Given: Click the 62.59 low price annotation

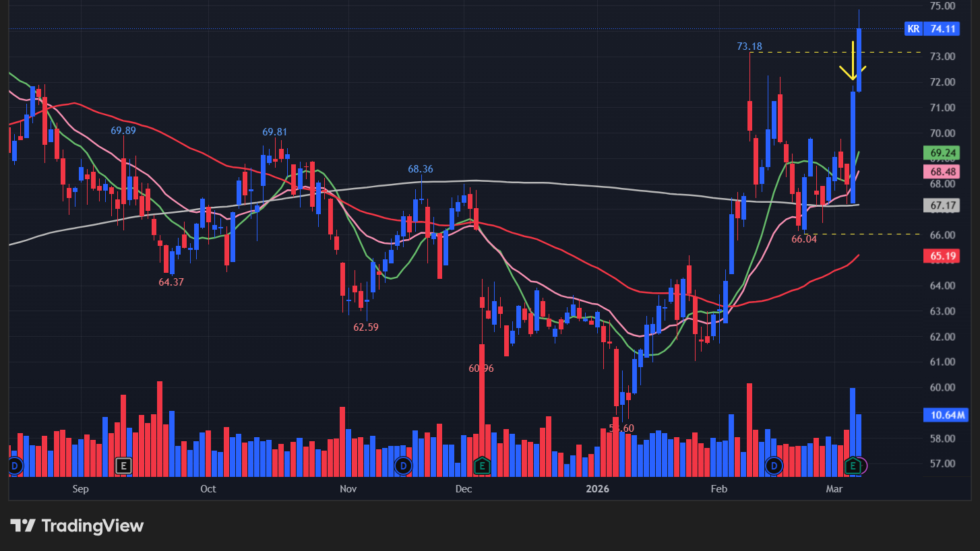Looking at the screenshot, I should click(x=366, y=327).
